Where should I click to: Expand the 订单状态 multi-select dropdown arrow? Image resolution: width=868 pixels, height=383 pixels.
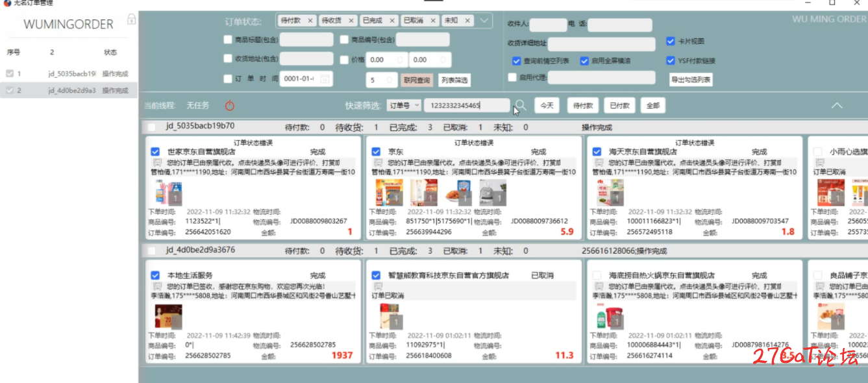tap(484, 21)
